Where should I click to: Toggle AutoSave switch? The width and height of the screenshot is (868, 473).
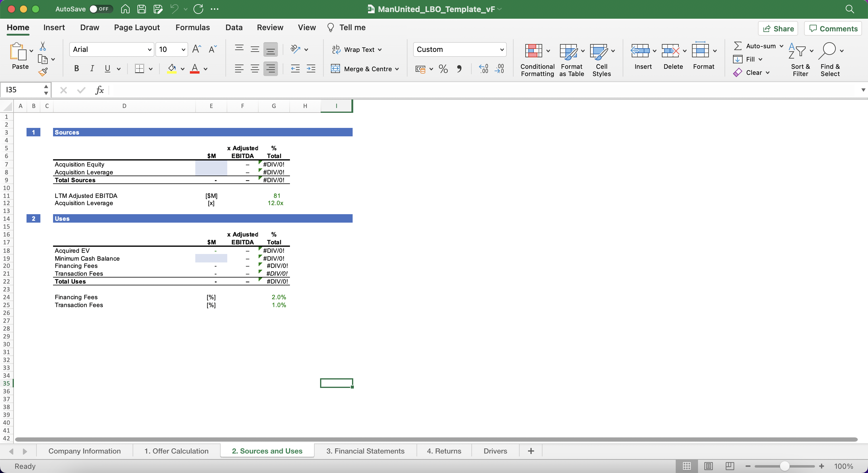pos(101,9)
